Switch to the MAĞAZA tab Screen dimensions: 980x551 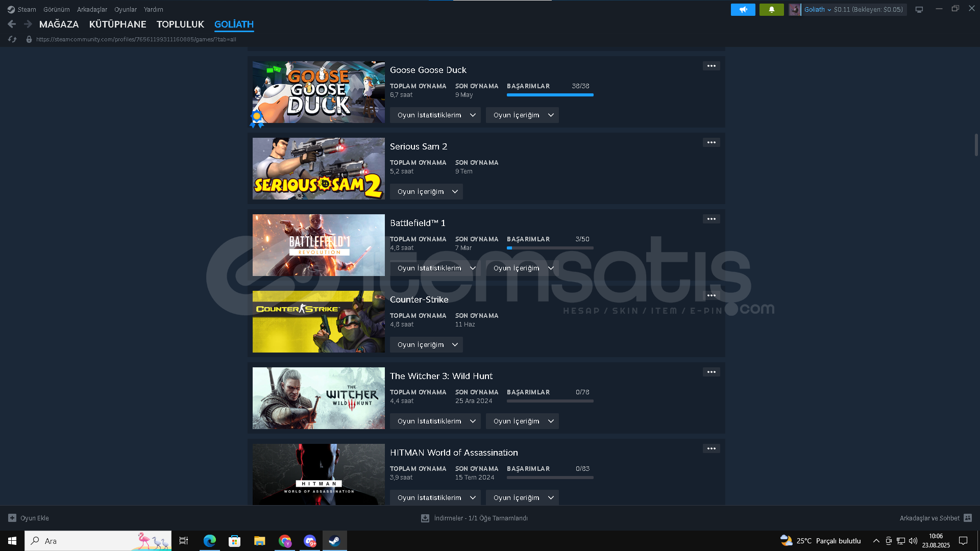[59, 24]
